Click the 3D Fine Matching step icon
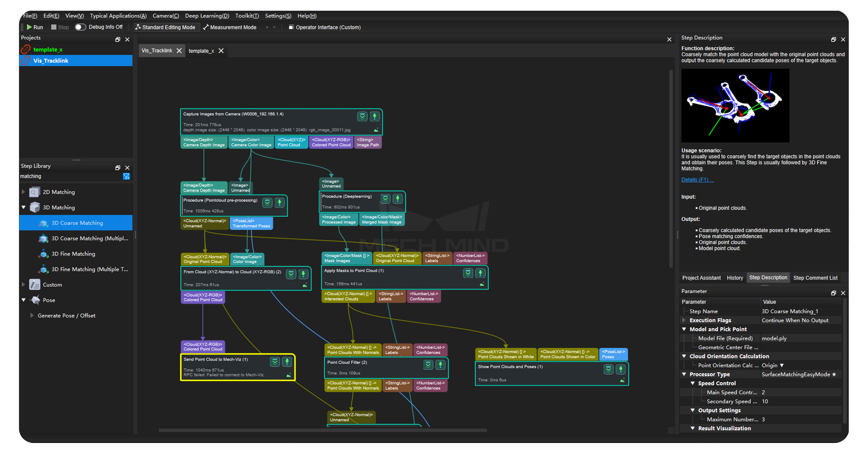The height and width of the screenshot is (453, 868). coord(43,254)
